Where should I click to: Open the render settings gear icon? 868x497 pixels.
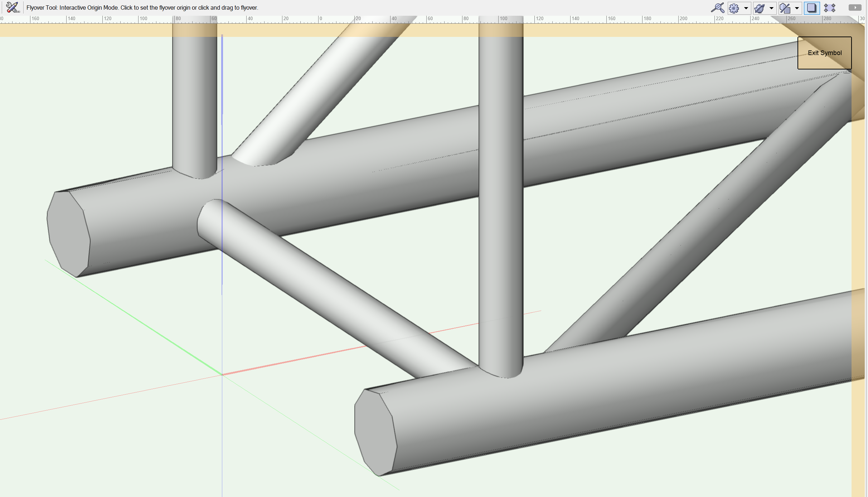pos(734,8)
